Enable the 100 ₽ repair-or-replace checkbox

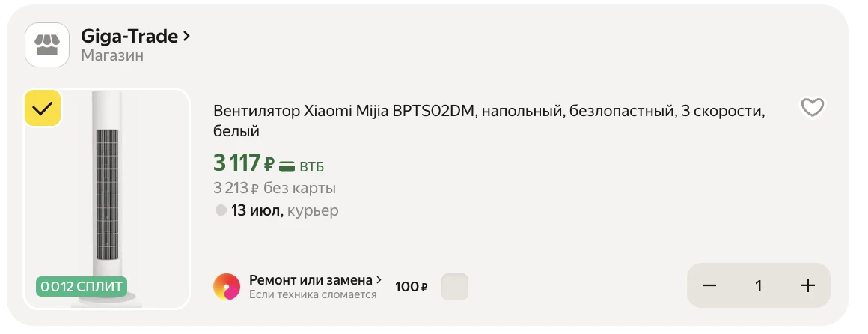[455, 287]
